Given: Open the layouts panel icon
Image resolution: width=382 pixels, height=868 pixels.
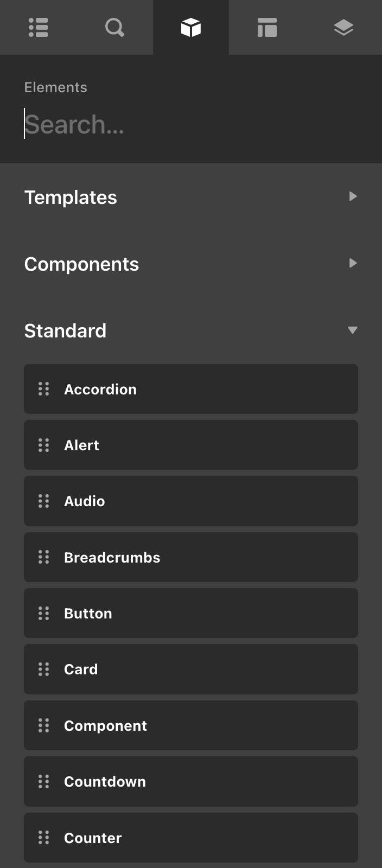Looking at the screenshot, I should coord(267,28).
